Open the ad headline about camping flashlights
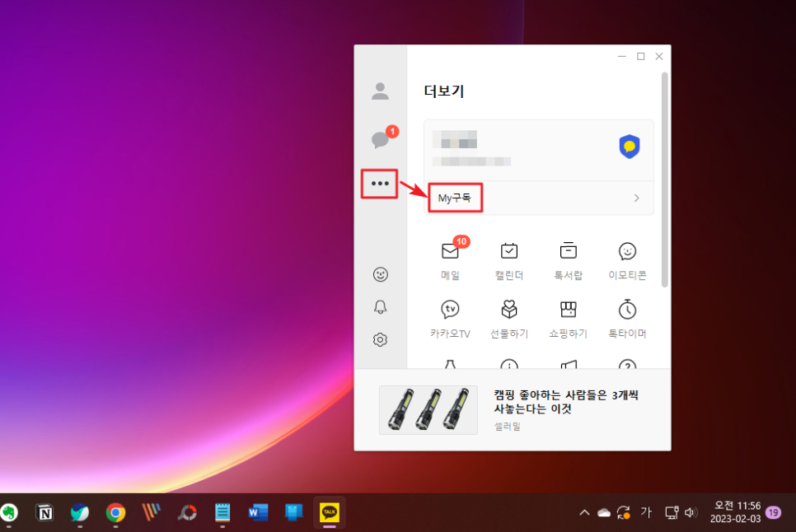796x532 pixels. click(566, 402)
